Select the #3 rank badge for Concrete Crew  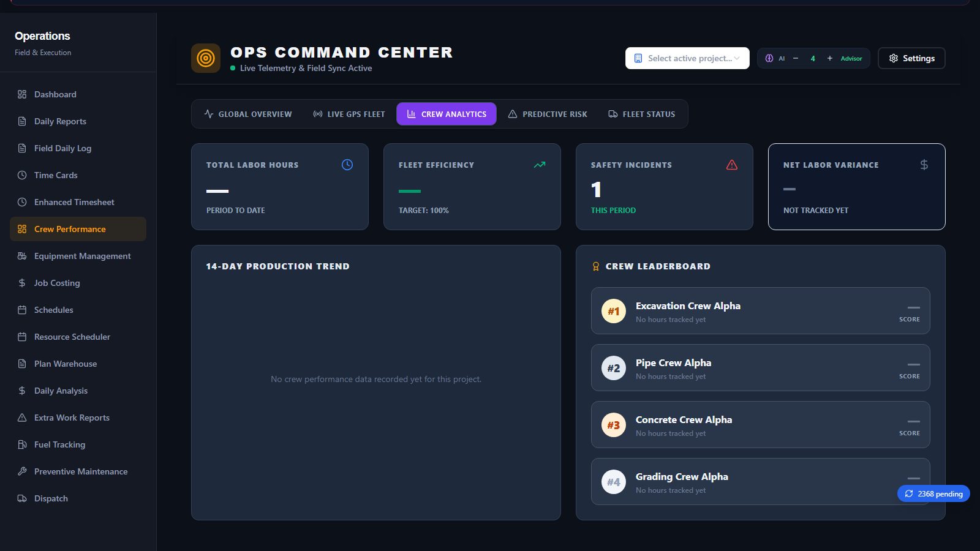614,425
